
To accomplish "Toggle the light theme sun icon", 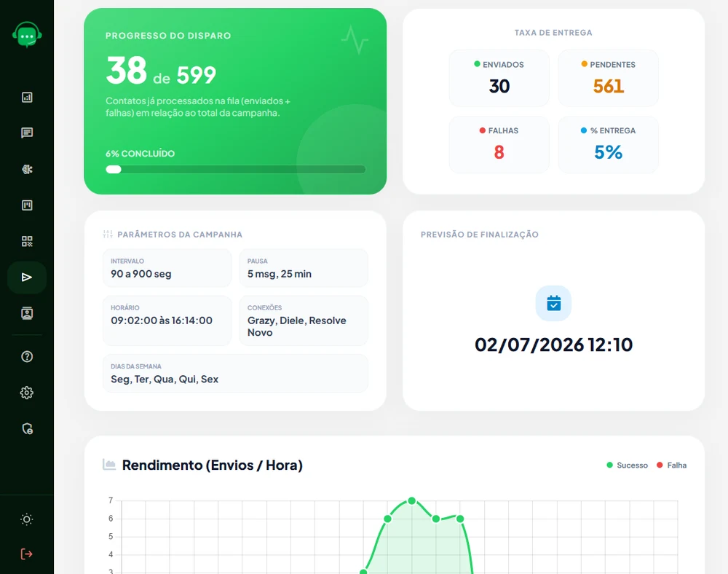I will 27,519.
